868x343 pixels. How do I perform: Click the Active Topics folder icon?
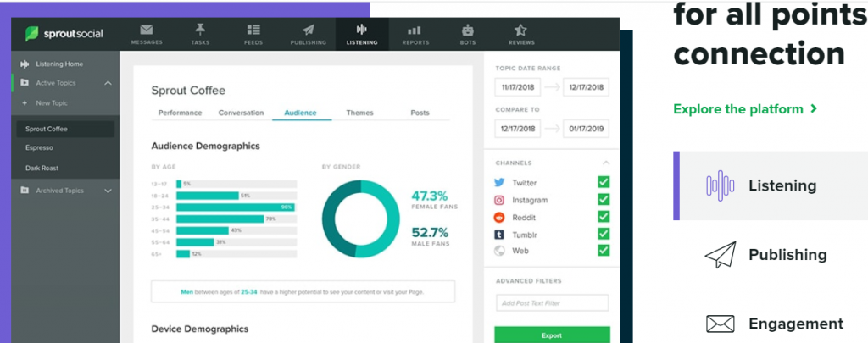pos(25,83)
